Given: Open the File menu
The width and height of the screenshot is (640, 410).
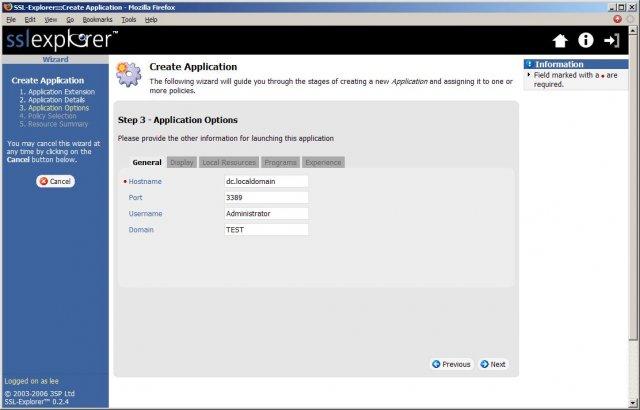Looking at the screenshot, I should pyautogui.click(x=12, y=19).
